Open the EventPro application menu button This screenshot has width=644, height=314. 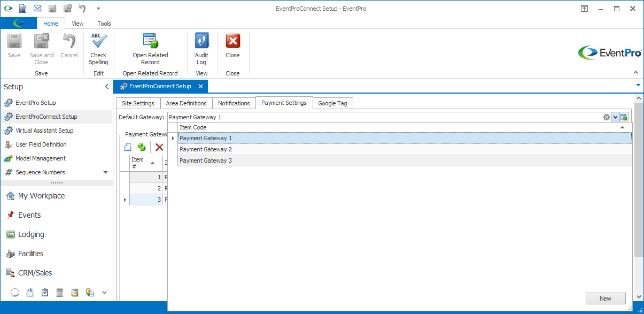coord(19,23)
